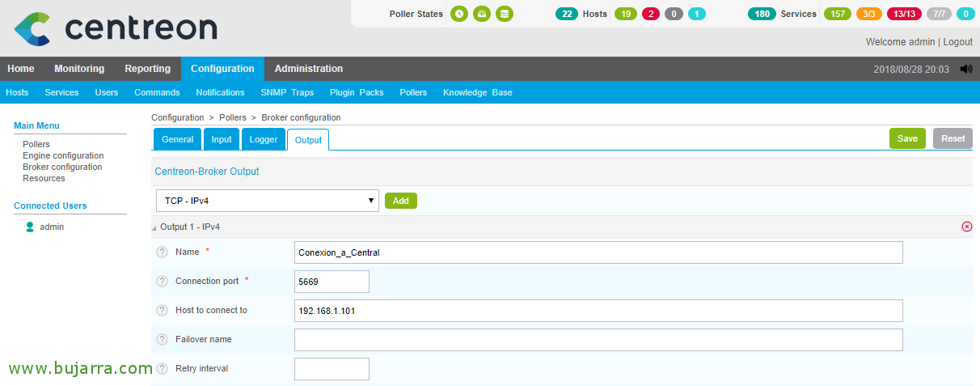Focus the Connection port field
Screen dimensions: 980x386
[x=332, y=282]
